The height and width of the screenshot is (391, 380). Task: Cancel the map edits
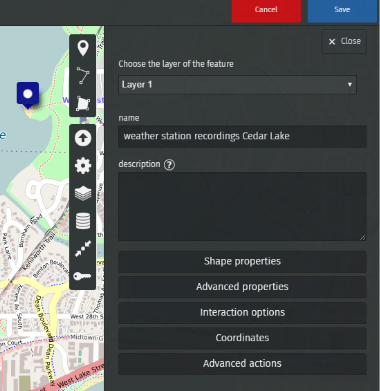tap(266, 10)
